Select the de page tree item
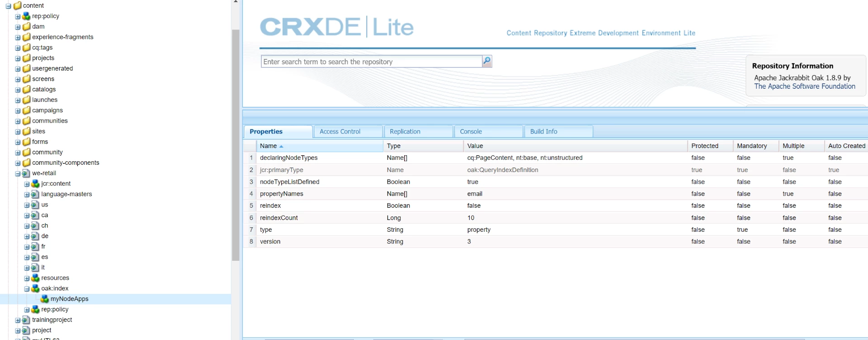868x340 pixels. (45, 236)
